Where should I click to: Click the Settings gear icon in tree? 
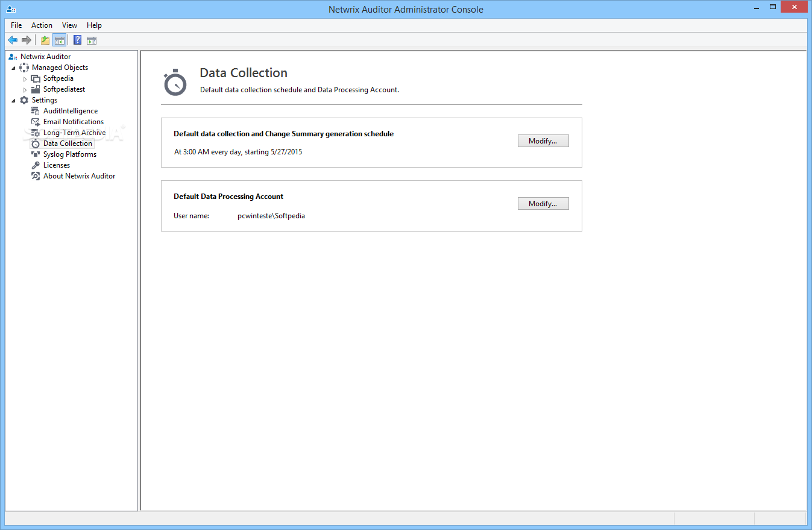24,100
